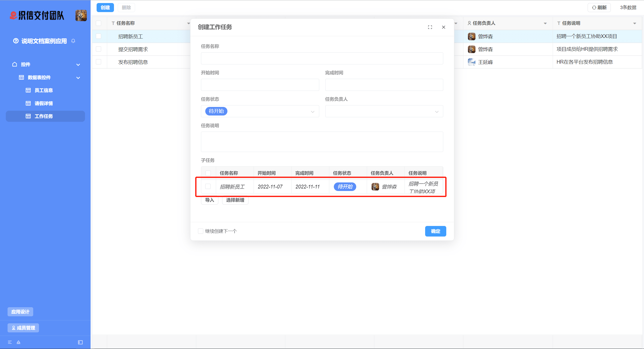
Task: Click the 确定 confirm button
Action: point(435,231)
